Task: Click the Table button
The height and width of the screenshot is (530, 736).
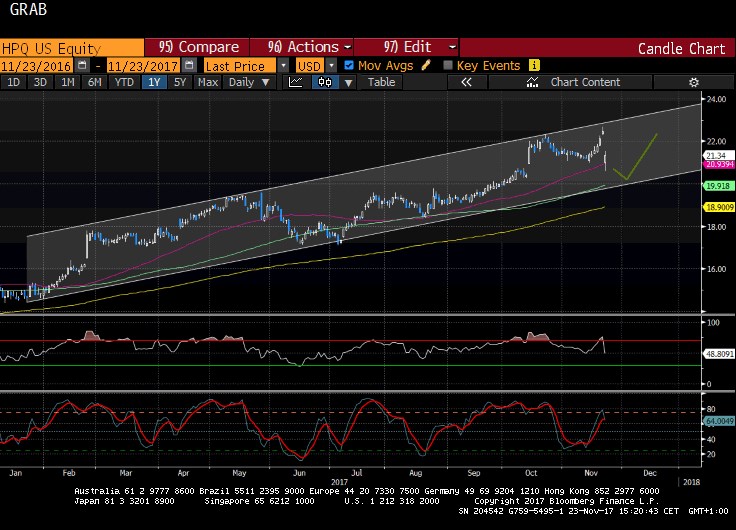Action: click(381, 82)
